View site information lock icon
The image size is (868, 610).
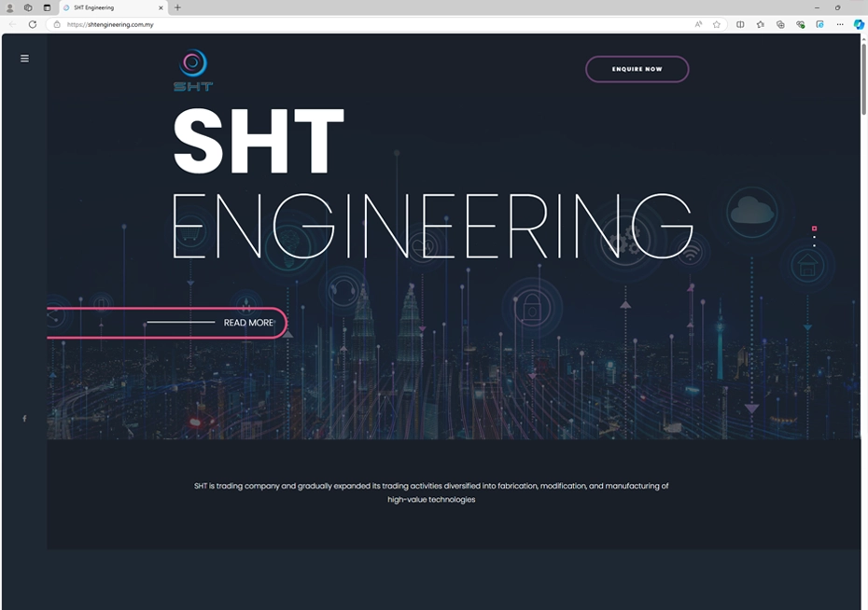point(56,24)
